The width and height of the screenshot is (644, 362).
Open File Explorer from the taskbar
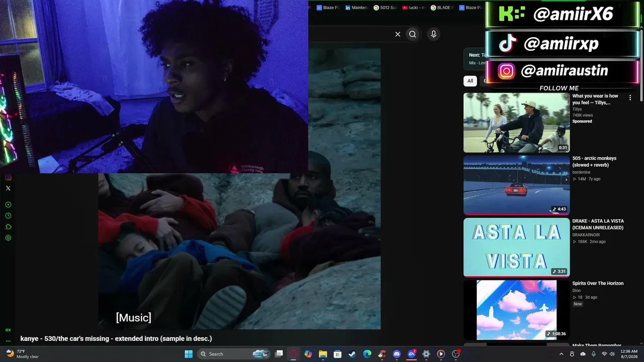pyautogui.click(x=323, y=354)
